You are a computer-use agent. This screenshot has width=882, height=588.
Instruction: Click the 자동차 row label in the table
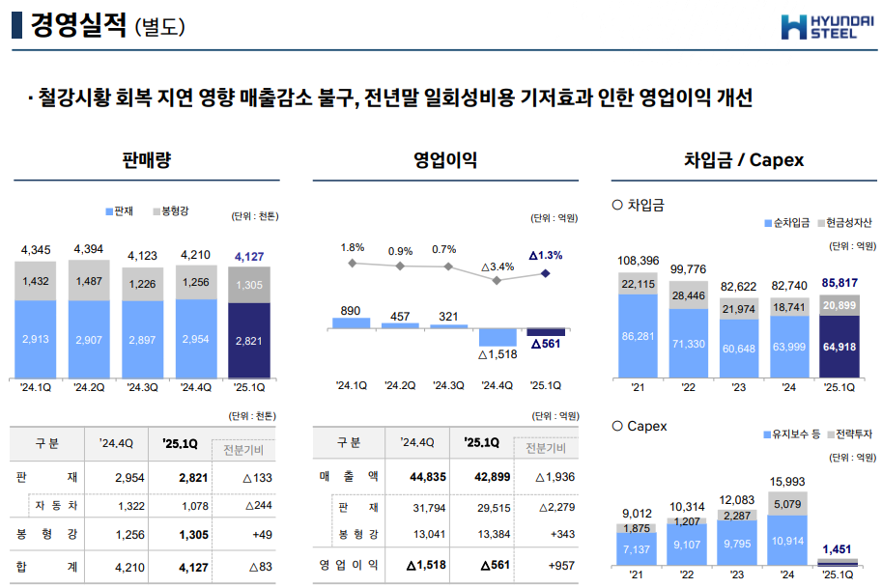(56, 505)
